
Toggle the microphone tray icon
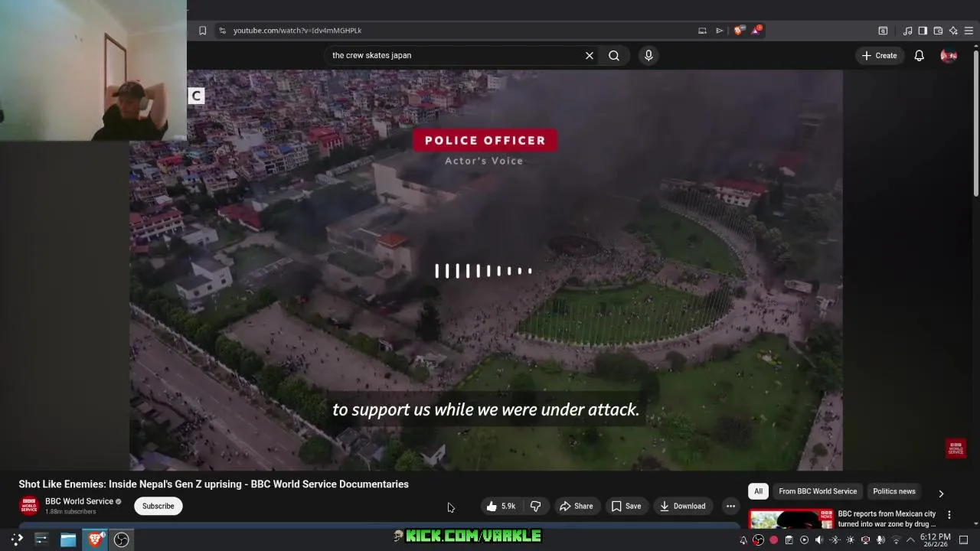[880, 540]
